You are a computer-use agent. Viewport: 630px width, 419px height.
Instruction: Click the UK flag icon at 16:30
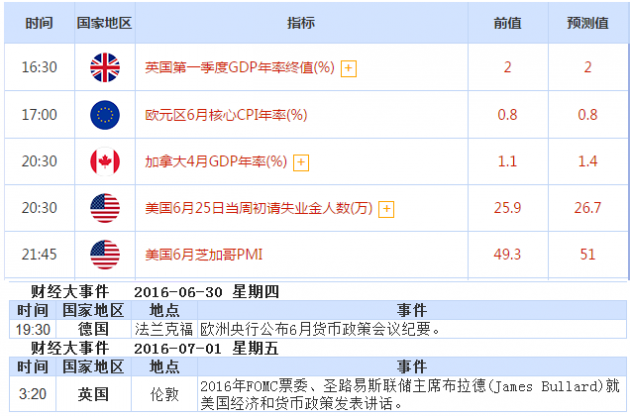click(x=104, y=67)
